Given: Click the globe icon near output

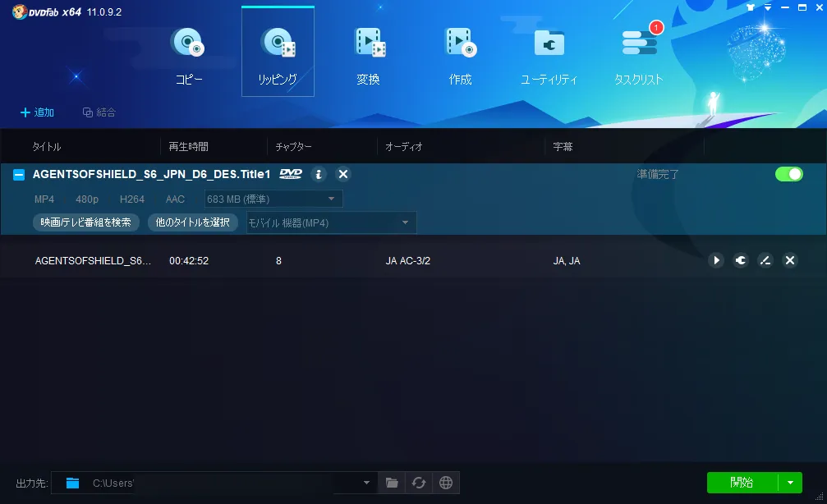Looking at the screenshot, I should (446, 483).
